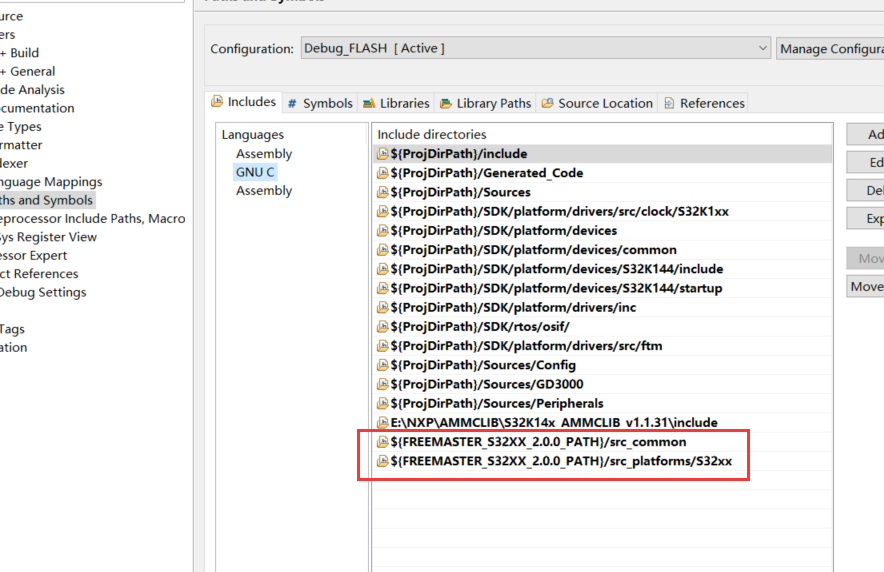
Task: Open the Task Tags settings page
Action: pyautogui.click(x=12, y=329)
